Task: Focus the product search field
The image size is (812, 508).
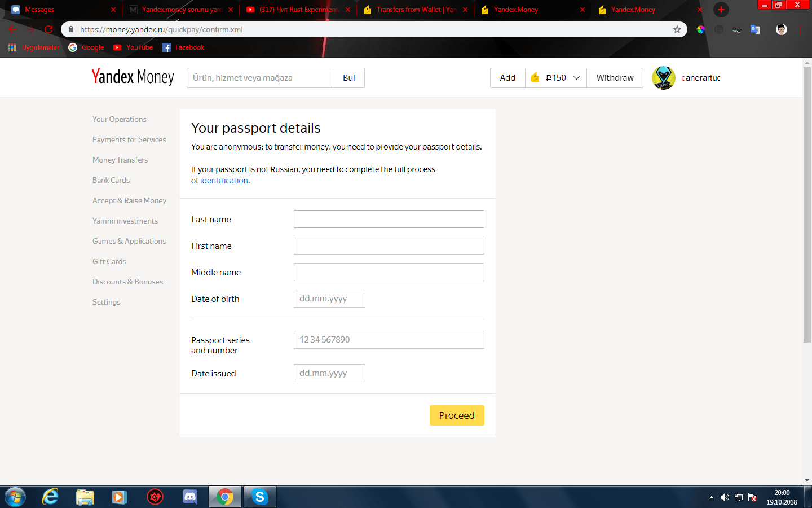Action: [260, 78]
